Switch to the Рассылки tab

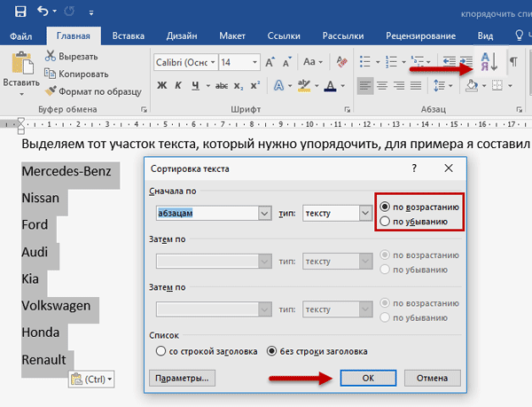point(343,36)
